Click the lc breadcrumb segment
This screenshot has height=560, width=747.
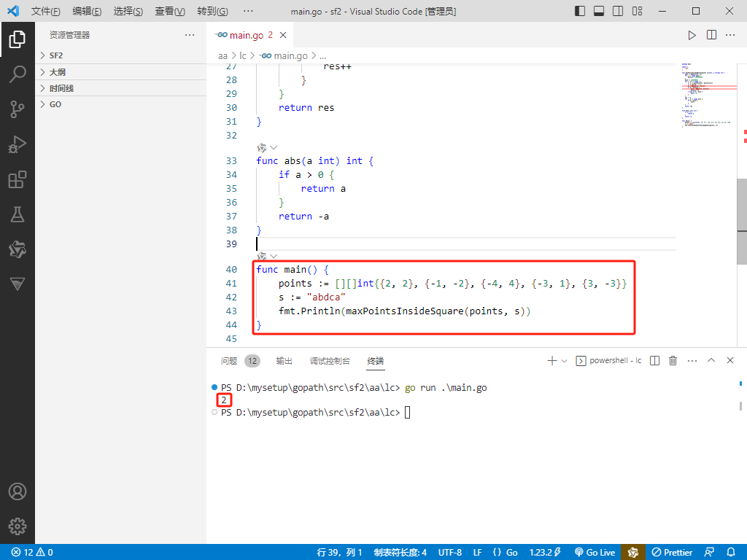243,55
